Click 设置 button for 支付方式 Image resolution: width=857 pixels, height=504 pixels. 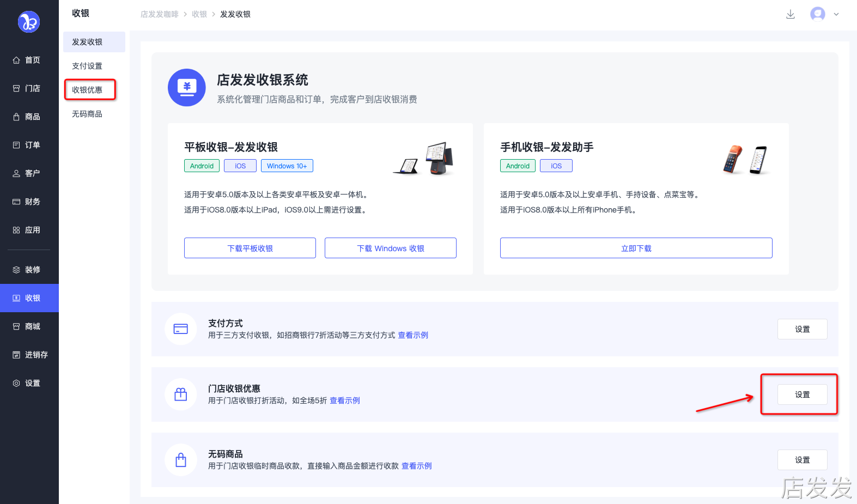[803, 329]
